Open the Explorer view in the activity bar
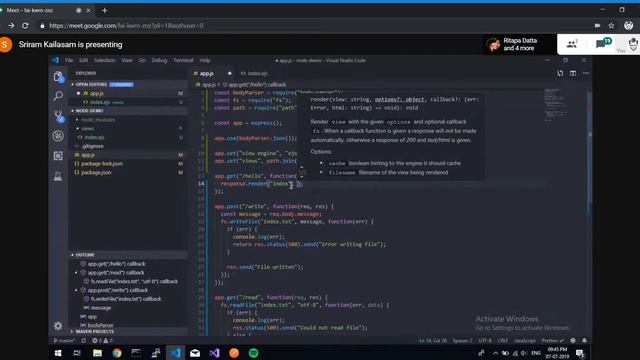 click(58, 76)
